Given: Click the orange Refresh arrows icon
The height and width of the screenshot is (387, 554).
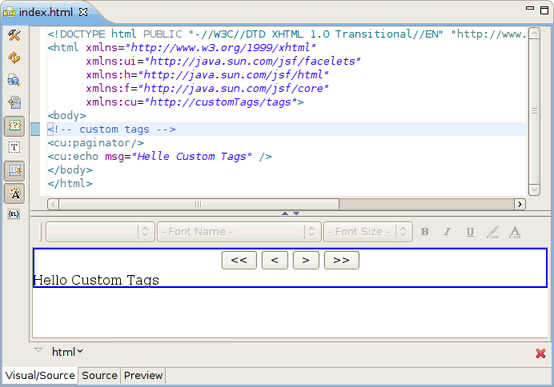Looking at the screenshot, I should (x=14, y=58).
